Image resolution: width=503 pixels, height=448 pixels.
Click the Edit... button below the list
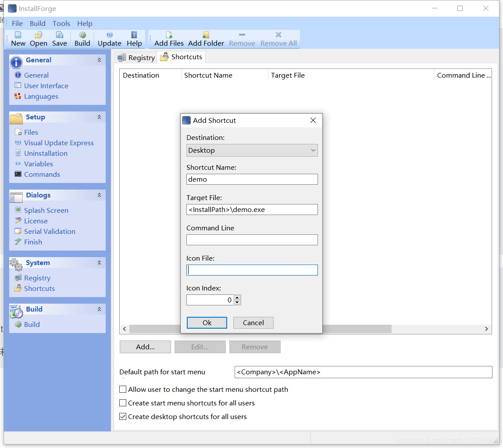pos(200,347)
